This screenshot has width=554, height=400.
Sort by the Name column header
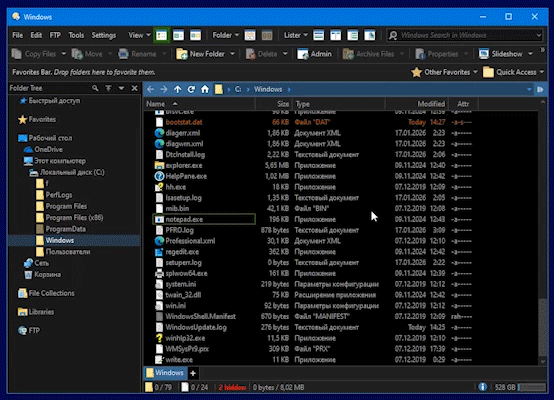200,104
